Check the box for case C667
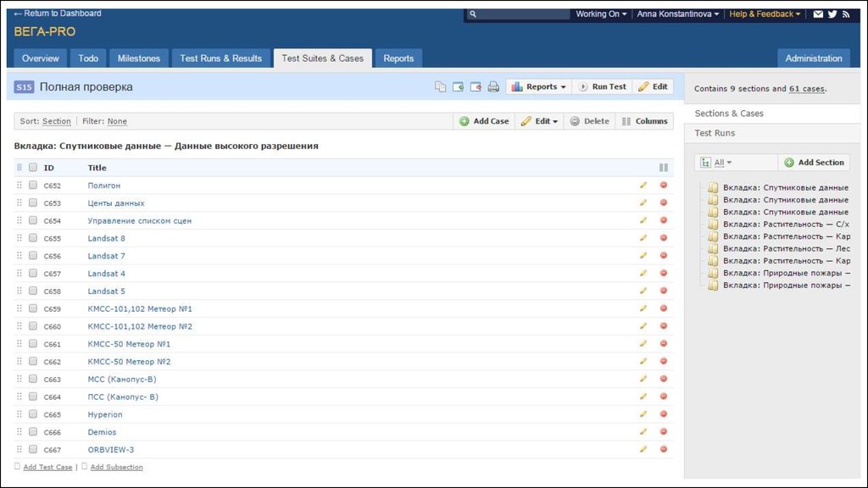This screenshot has width=868, height=488. click(x=33, y=449)
